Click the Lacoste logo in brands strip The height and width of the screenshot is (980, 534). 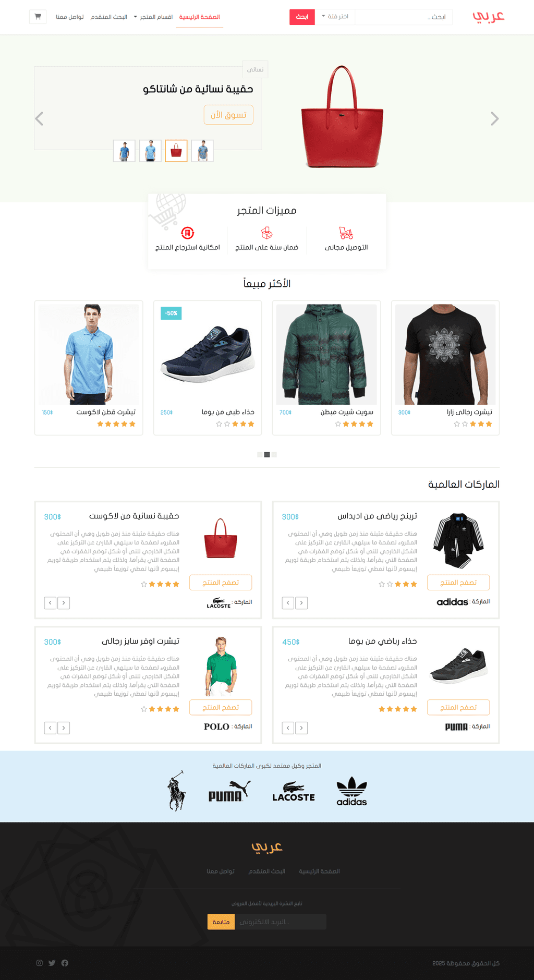pos(294,791)
